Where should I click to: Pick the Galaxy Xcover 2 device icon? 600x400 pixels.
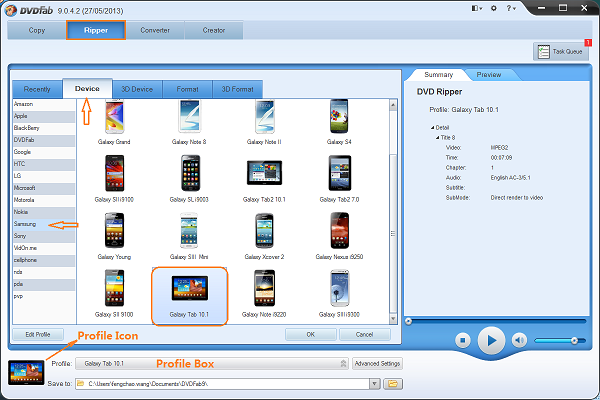(264, 230)
